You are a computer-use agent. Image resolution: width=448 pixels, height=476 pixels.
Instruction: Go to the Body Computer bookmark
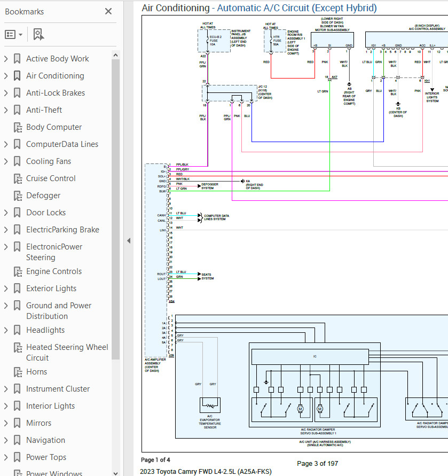coord(54,127)
